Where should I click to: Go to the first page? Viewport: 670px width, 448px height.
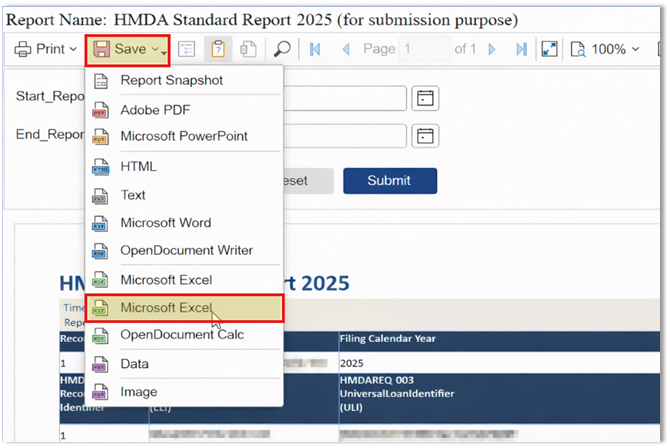(314, 49)
